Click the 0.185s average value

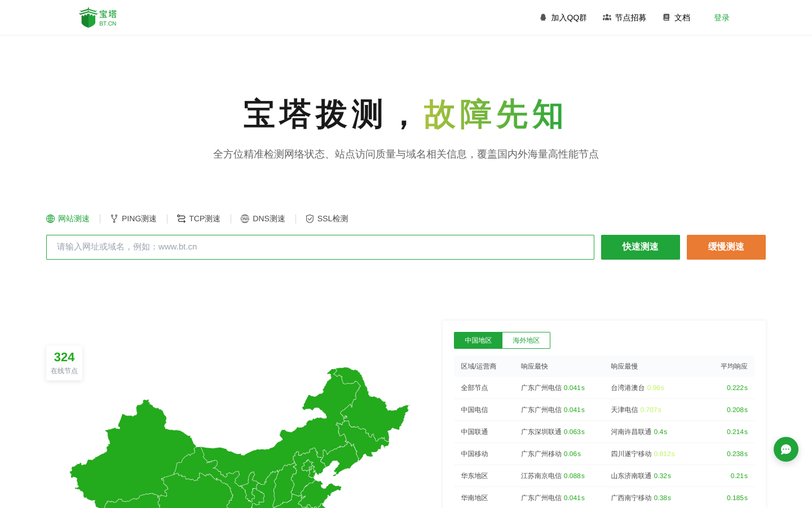(x=737, y=498)
